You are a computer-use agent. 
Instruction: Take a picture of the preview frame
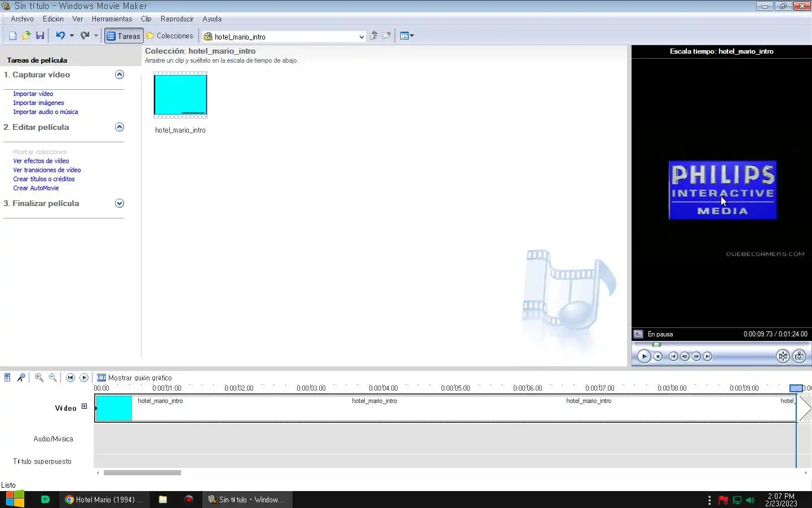799,356
